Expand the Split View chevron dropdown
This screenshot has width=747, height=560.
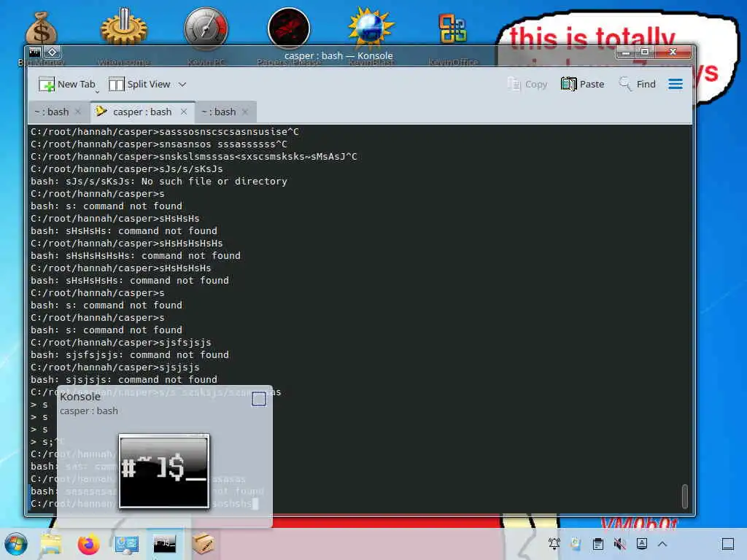coord(182,85)
